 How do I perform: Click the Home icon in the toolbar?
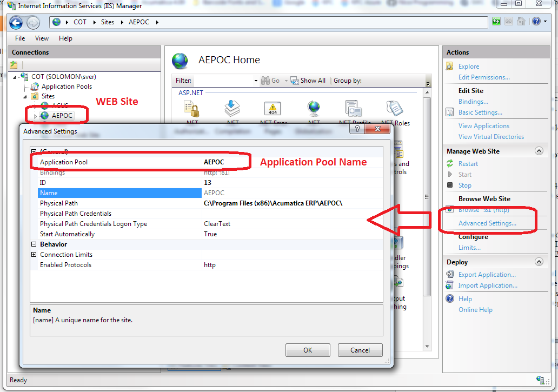pos(521,21)
